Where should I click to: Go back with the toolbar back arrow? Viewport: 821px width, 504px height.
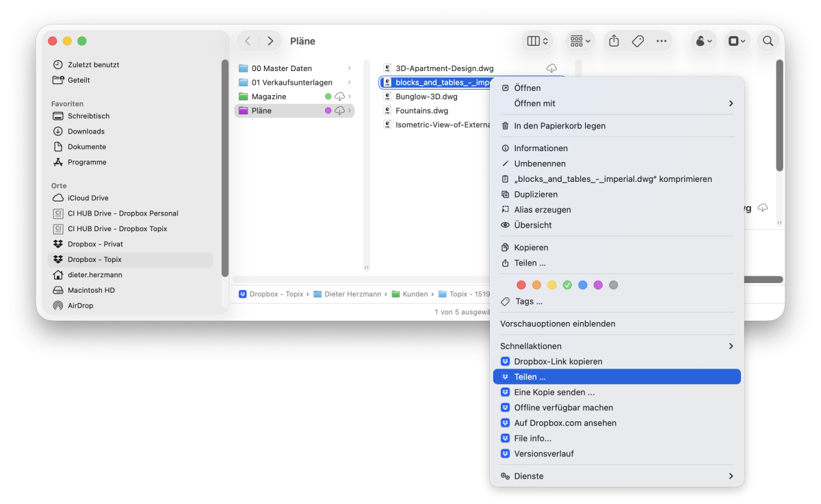point(248,41)
